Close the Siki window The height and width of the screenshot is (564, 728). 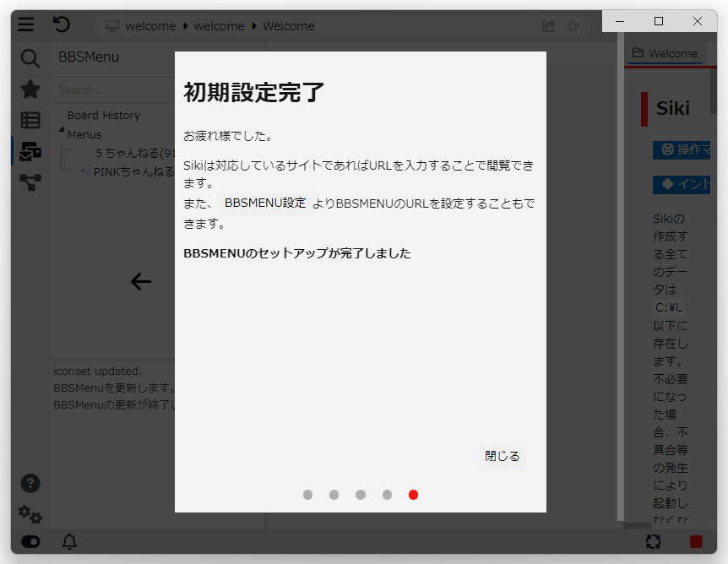click(x=698, y=21)
